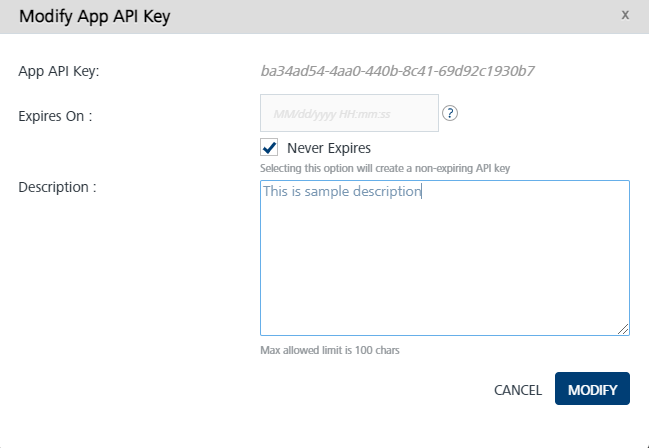Image resolution: width=649 pixels, height=448 pixels.
Task: Click the help icon beside Expires On
Action: 450,113
